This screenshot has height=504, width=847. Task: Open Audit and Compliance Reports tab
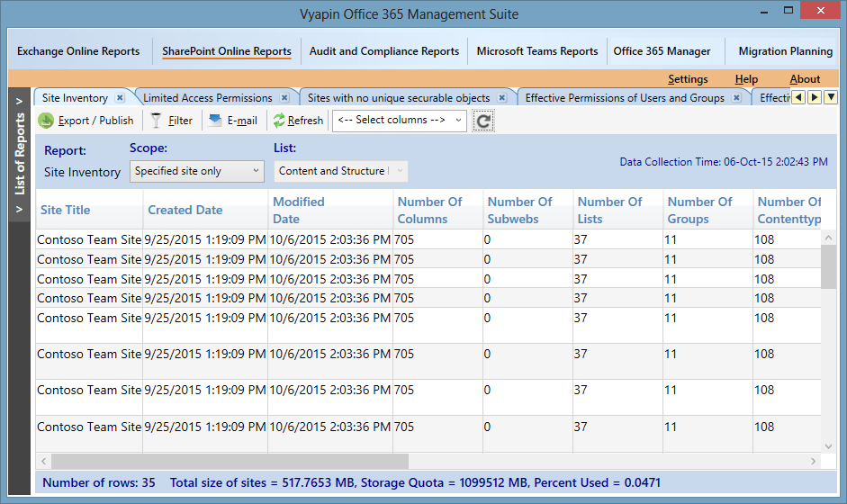click(x=384, y=51)
